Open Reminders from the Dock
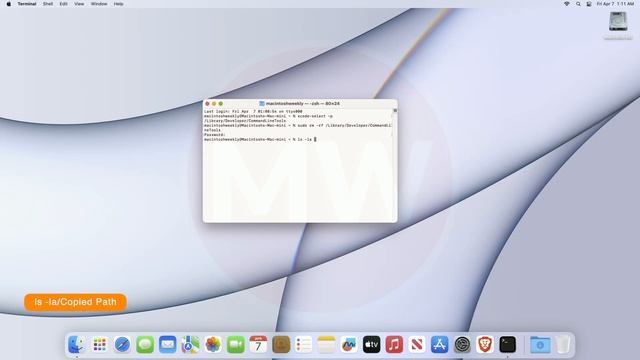Image resolution: width=640 pixels, height=360 pixels. tap(304, 345)
